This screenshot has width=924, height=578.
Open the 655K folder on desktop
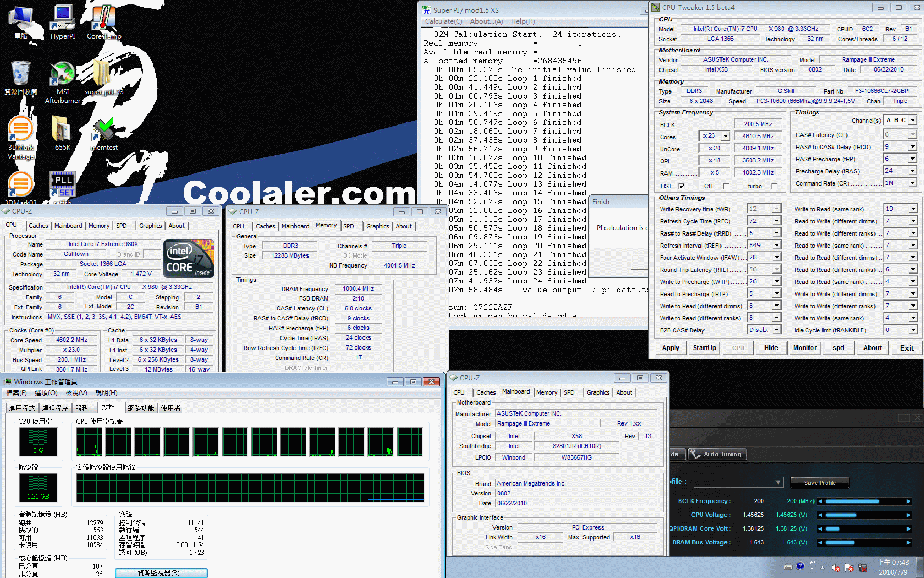coord(62,133)
